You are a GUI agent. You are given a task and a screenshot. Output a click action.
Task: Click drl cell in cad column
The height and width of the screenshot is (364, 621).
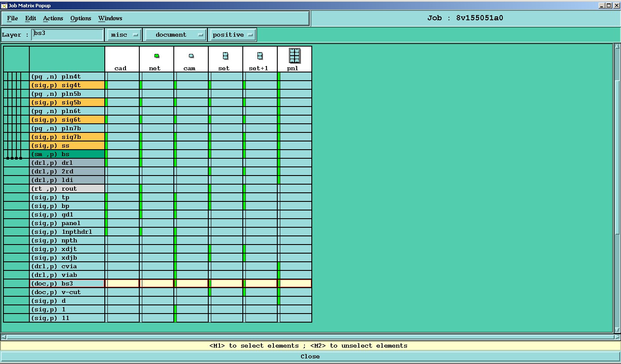click(122, 163)
